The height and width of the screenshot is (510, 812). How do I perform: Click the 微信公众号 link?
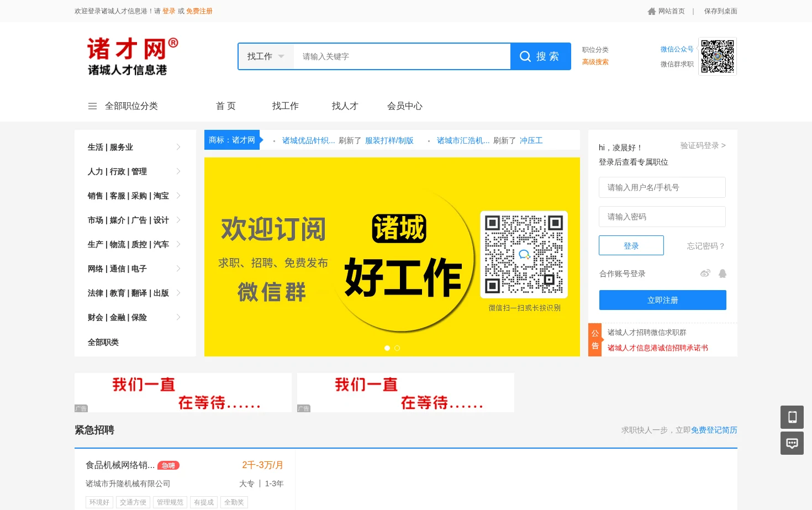[x=677, y=49]
